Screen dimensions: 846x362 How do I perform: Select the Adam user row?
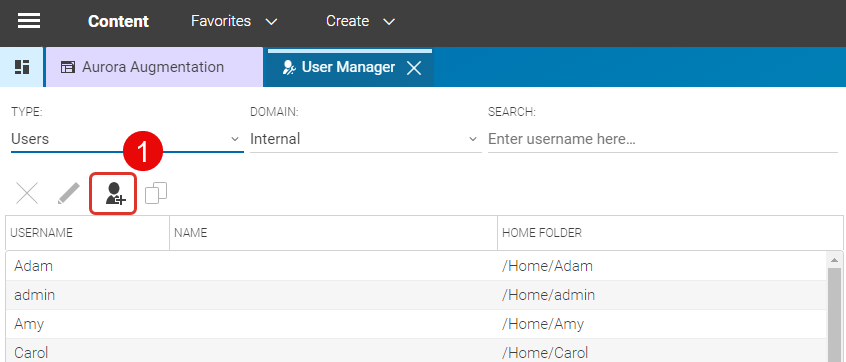point(417,266)
